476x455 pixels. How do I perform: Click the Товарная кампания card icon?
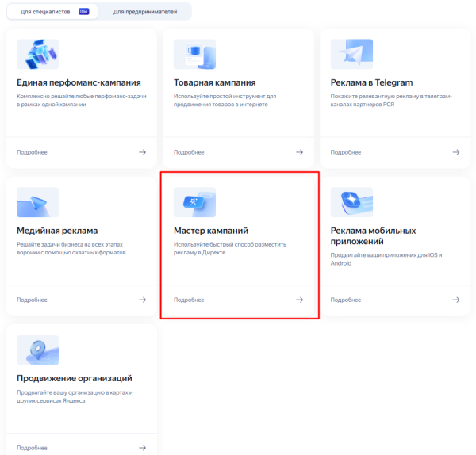[194, 54]
